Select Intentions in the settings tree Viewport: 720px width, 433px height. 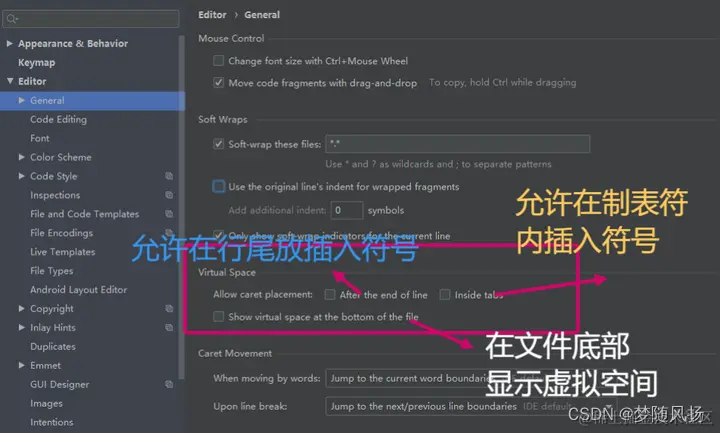coord(52,422)
